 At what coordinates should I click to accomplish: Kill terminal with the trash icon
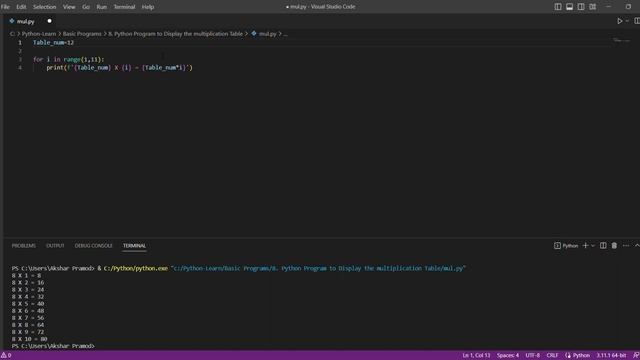tap(614, 246)
